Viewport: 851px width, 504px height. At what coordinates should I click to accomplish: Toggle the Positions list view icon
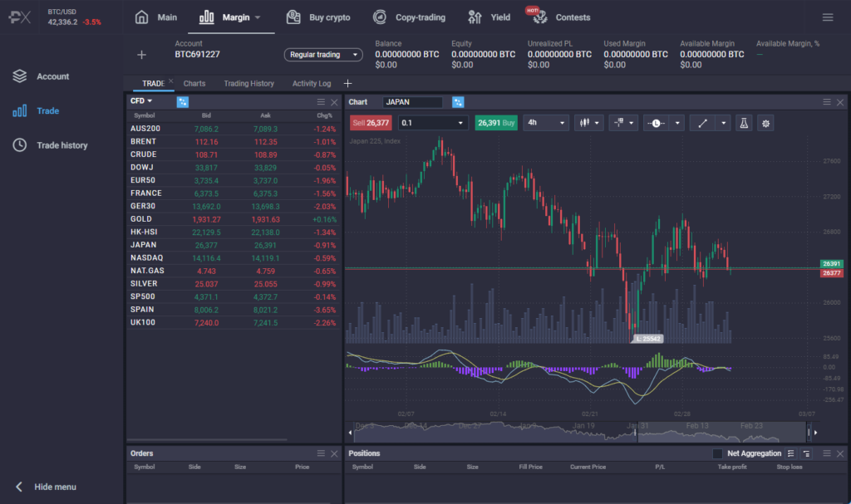click(x=792, y=453)
